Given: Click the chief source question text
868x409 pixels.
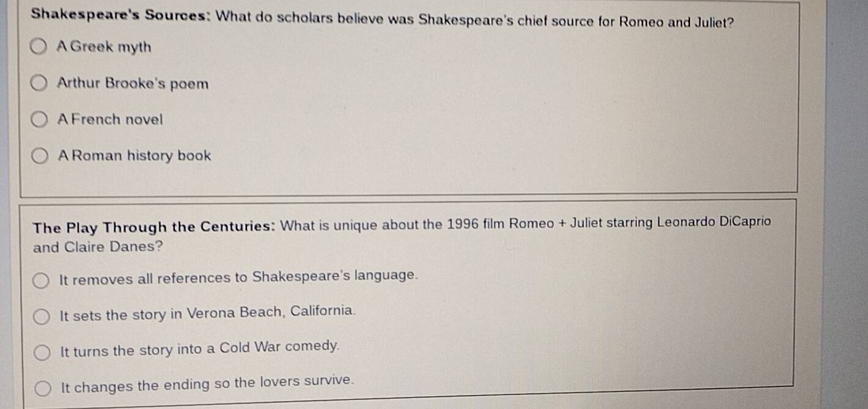Looking at the screenshot, I should (x=474, y=20).
